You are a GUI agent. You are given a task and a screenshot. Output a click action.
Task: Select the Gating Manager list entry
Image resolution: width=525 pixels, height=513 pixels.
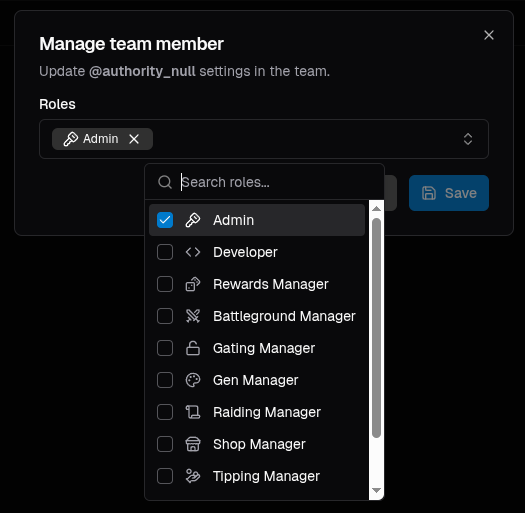[257, 348]
